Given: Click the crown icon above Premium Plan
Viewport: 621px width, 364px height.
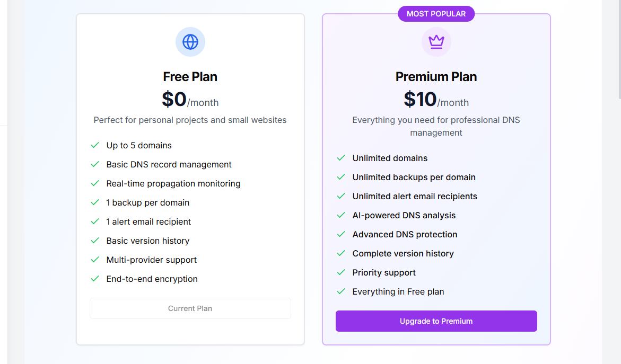Looking at the screenshot, I should [x=436, y=42].
